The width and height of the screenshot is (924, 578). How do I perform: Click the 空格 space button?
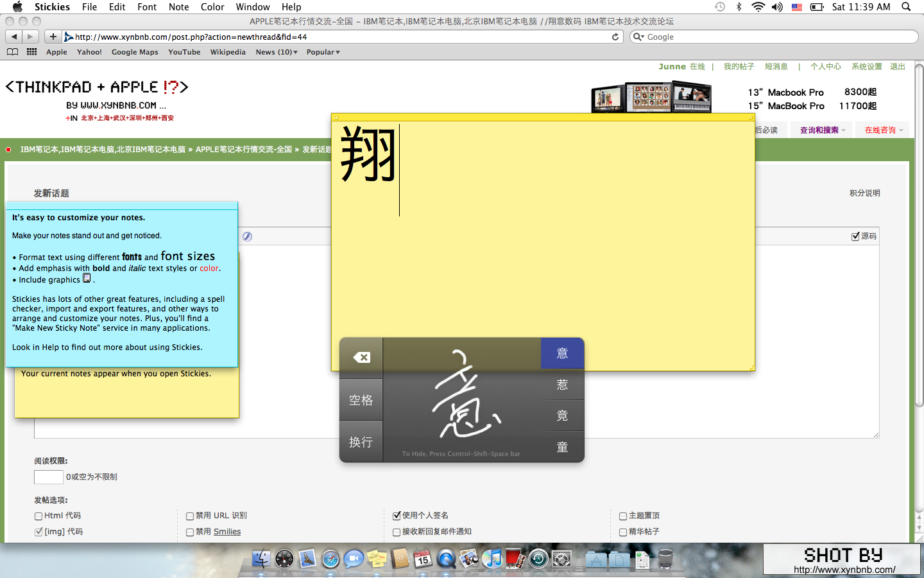[x=361, y=400]
